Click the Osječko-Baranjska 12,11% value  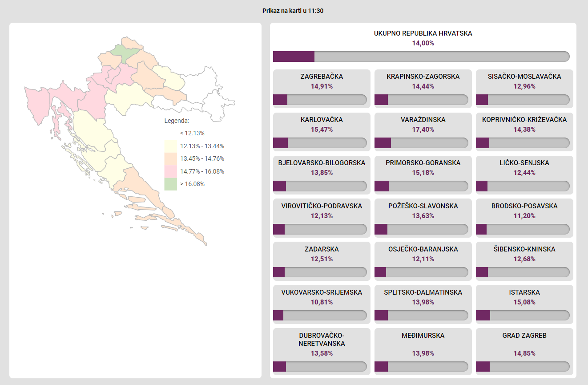423,259
